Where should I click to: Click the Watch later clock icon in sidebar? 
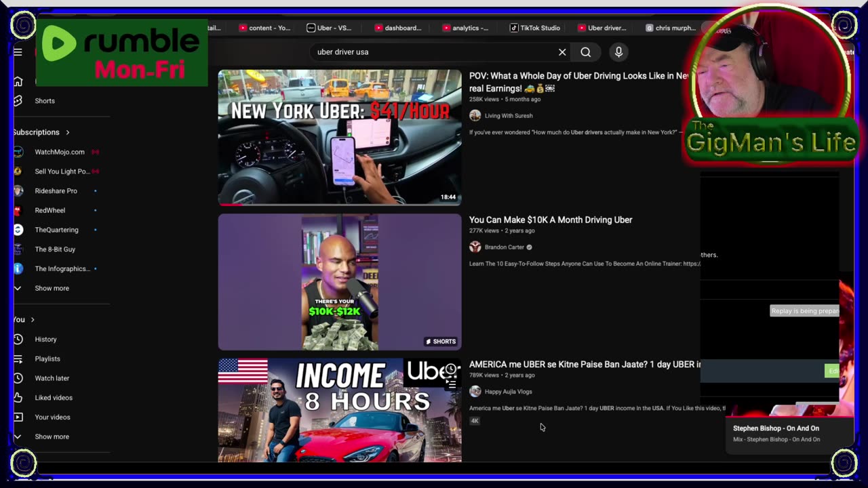18,378
